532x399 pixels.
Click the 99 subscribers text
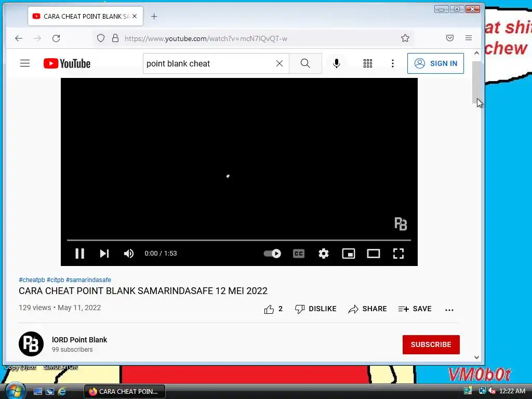[x=72, y=350]
